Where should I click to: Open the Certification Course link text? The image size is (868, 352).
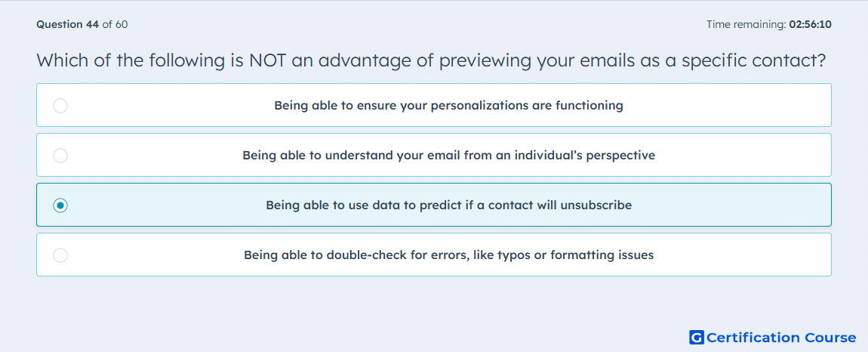[781, 337]
